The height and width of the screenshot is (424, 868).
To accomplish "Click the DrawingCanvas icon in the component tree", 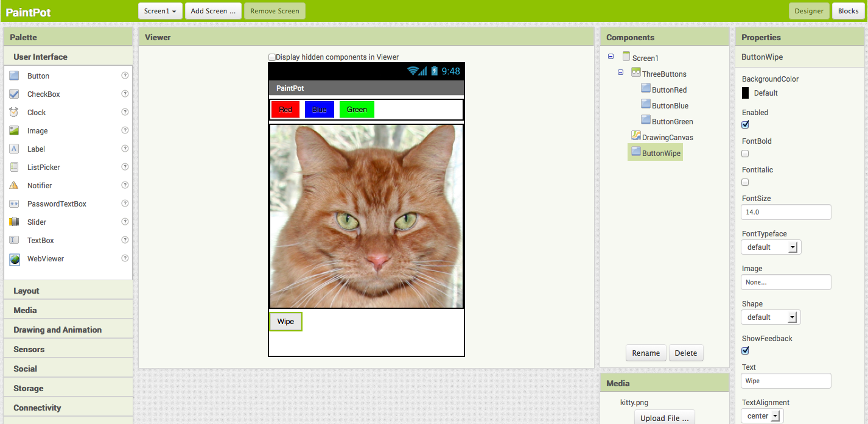I will (x=636, y=136).
